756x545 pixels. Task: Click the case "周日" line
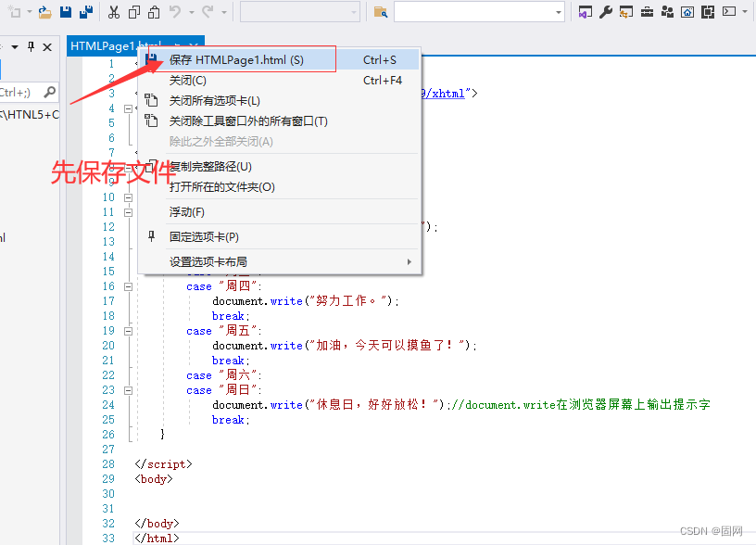tap(223, 390)
